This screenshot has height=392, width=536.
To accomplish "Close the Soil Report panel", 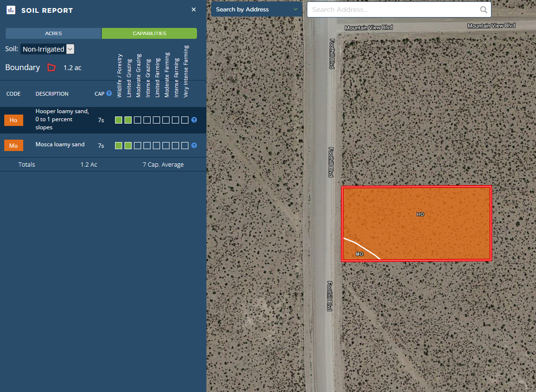I will pos(194,9).
